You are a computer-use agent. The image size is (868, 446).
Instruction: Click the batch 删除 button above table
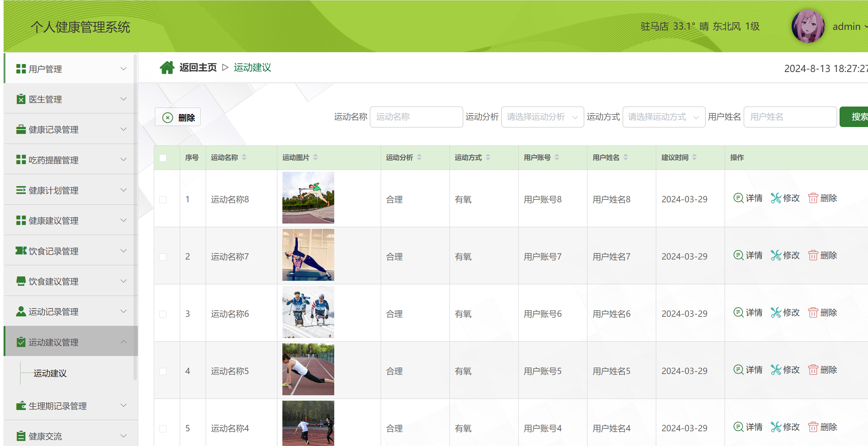(178, 117)
